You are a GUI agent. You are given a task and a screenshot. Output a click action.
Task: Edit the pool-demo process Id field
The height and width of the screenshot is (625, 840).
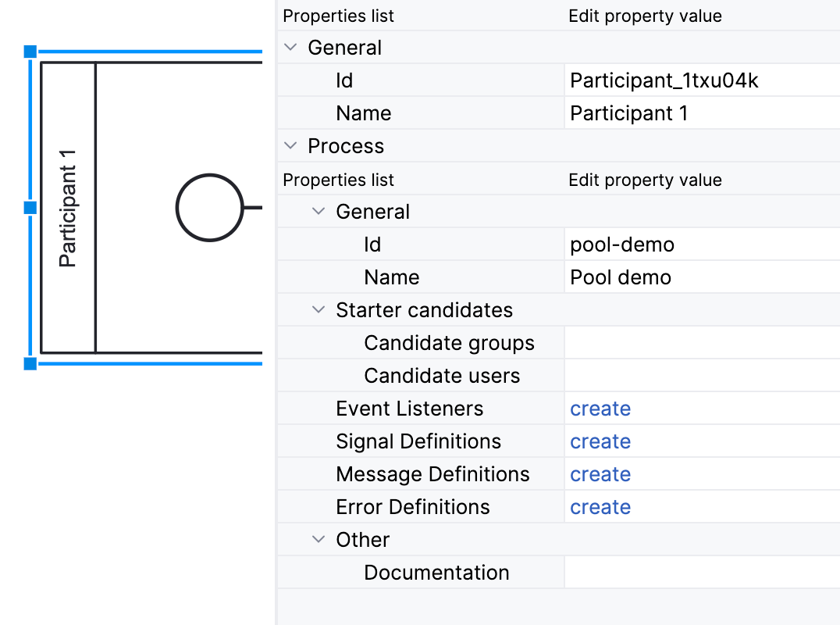701,245
